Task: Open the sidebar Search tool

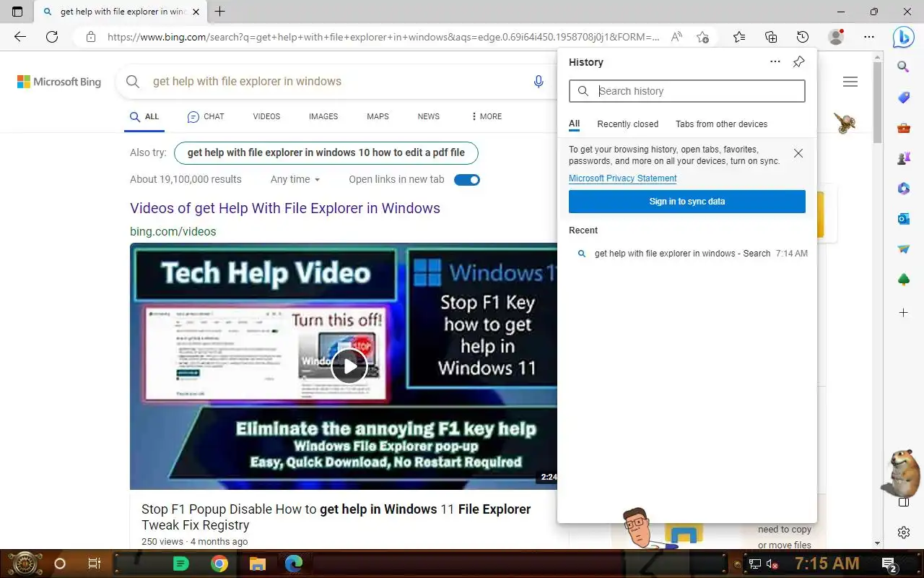Action: pyautogui.click(x=903, y=67)
